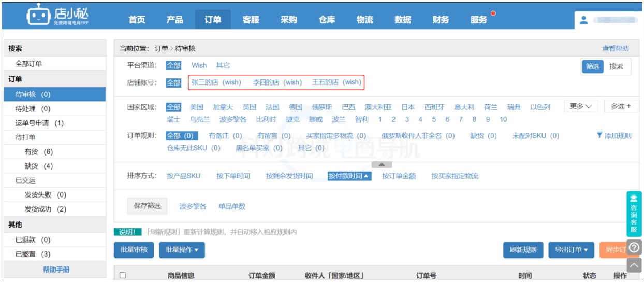Click the question mark help icon
The height and width of the screenshot is (282, 644).
coord(634,247)
